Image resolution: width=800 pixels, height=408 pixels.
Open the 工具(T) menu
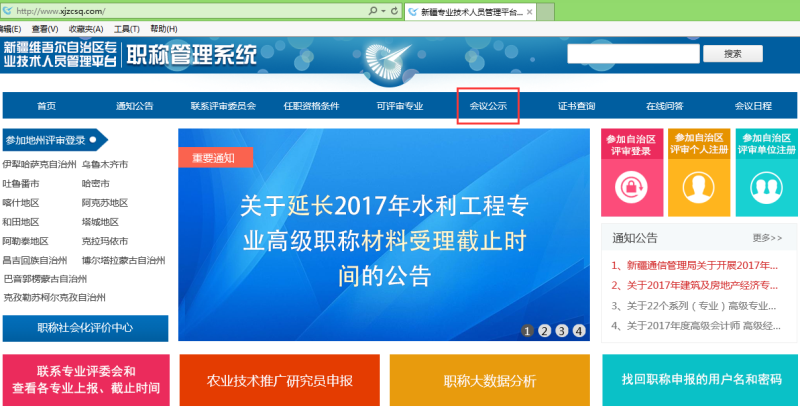point(127,29)
